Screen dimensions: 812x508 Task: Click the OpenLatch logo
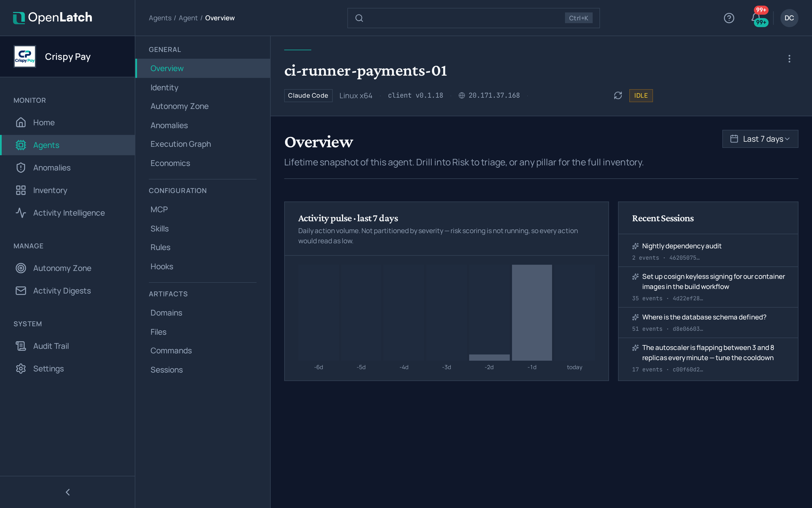click(x=52, y=17)
